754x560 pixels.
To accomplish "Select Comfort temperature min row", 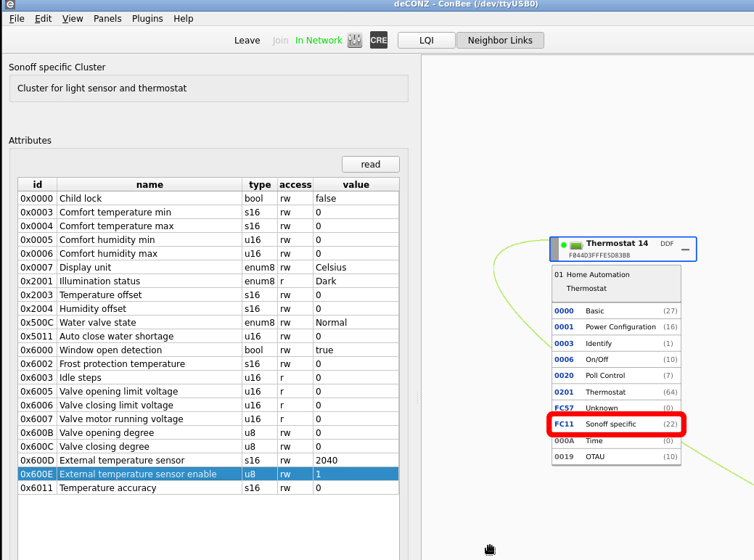I will (x=208, y=213).
